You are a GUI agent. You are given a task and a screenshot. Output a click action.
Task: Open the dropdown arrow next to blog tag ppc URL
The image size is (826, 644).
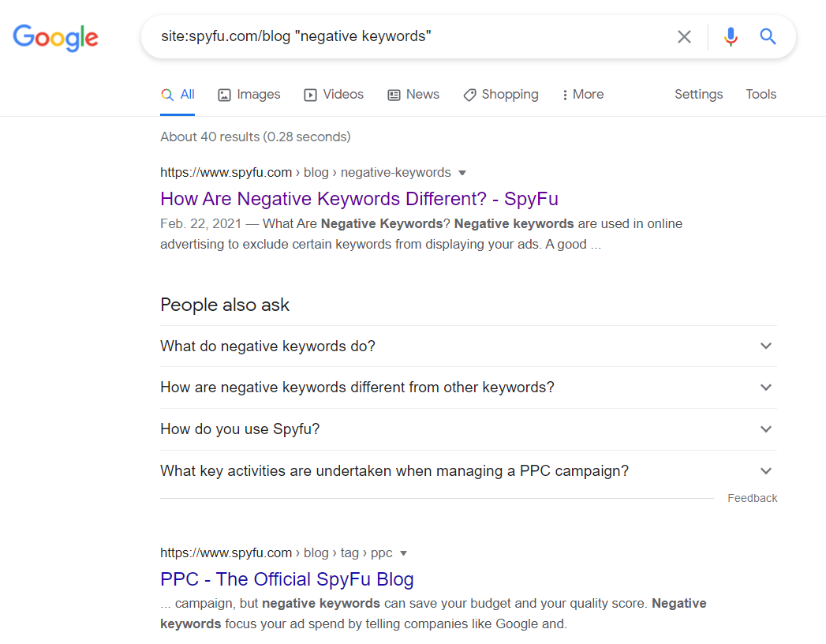(403, 553)
